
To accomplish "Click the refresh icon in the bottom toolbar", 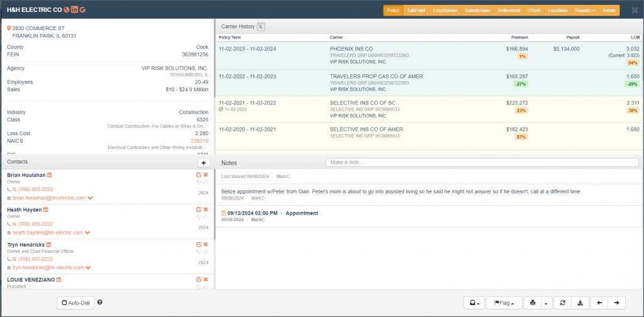I will (563, 303).
